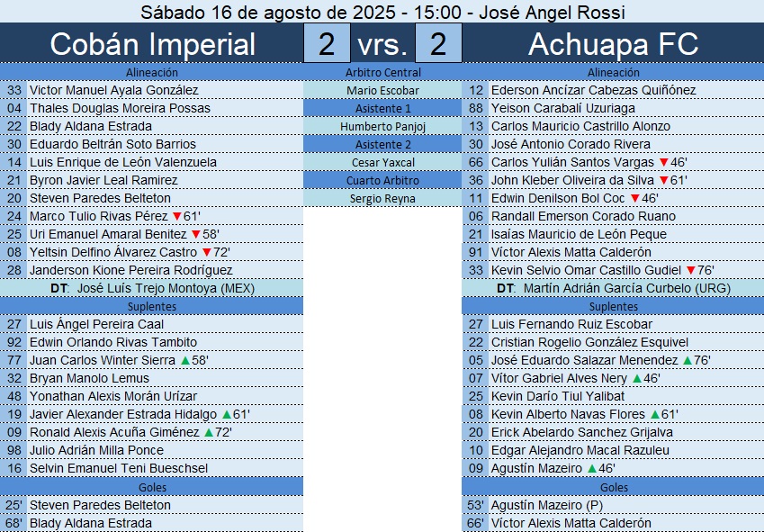Click the Cobán Imperial Suplentes section header

[x=152, y=307]
